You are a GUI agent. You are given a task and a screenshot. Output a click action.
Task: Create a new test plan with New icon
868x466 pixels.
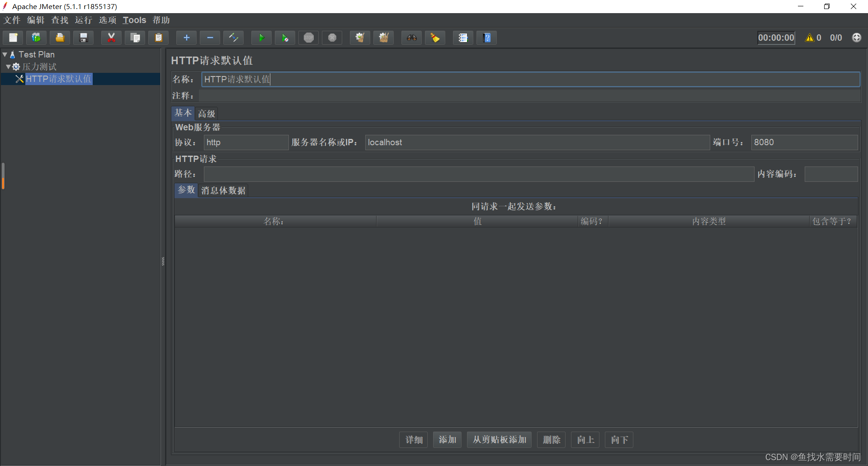tap(13, 38)
